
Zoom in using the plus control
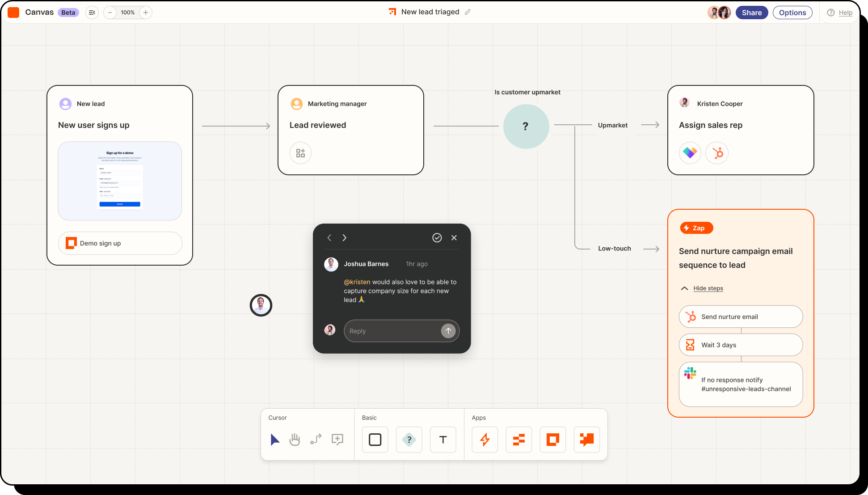(145, 12)
